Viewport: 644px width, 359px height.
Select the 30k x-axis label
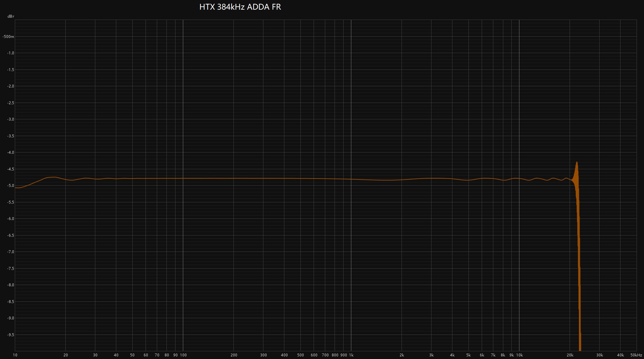[600, 355]
